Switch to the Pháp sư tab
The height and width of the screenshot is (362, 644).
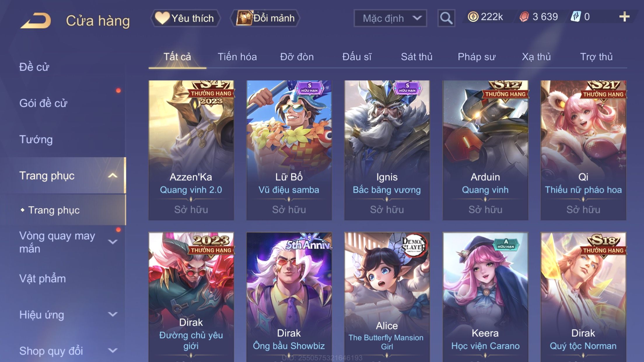477,57
